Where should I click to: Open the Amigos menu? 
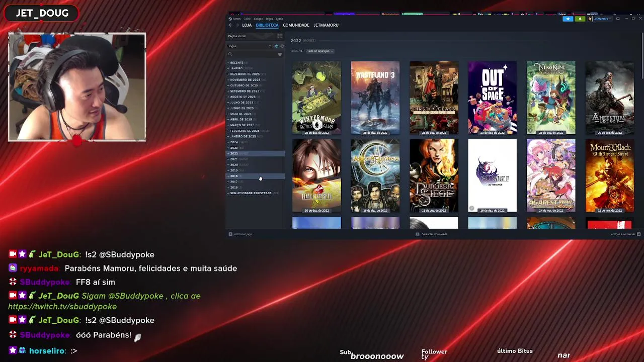click(x=258, y=19)
